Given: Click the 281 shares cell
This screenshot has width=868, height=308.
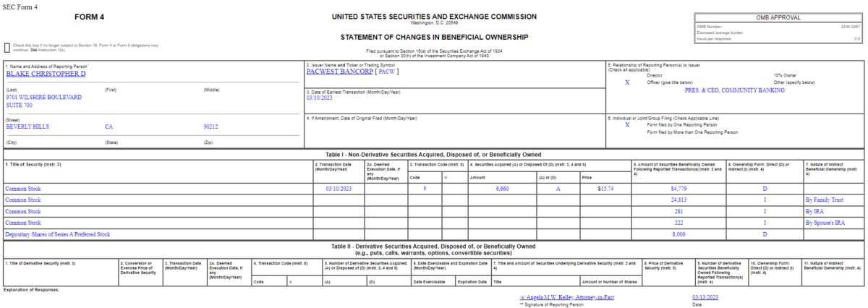Looking at the screenshot, I should coord(678,211).
